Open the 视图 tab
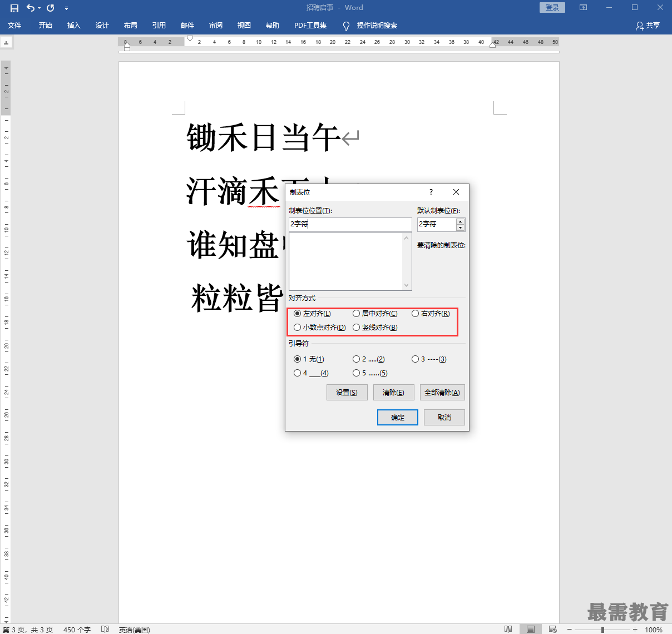 click(244, 26)
